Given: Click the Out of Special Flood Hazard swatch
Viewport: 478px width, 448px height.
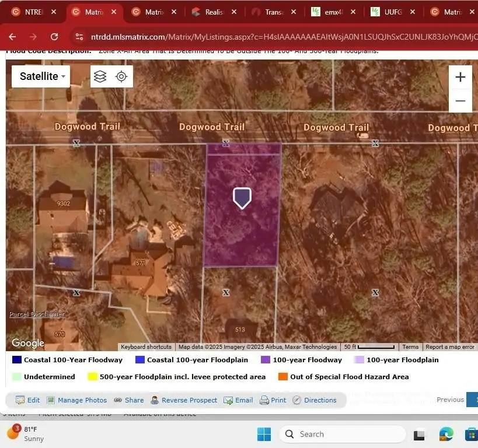Looking at the screenshot, I should [x=283, y=377].
